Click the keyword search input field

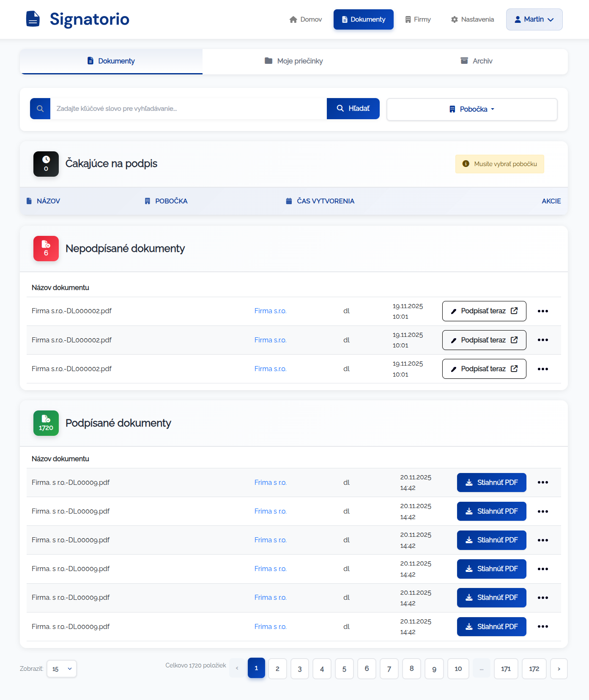pos(189,109)
